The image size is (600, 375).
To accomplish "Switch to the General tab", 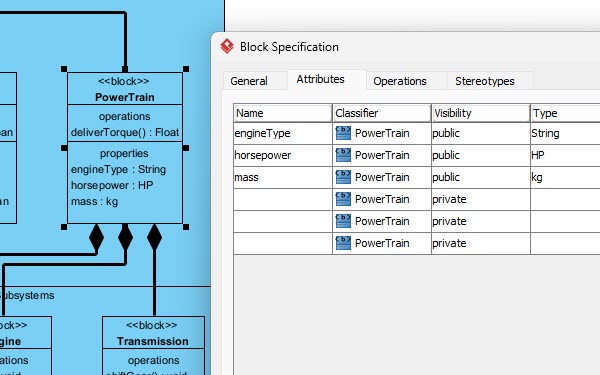I will tap(249, 81).
